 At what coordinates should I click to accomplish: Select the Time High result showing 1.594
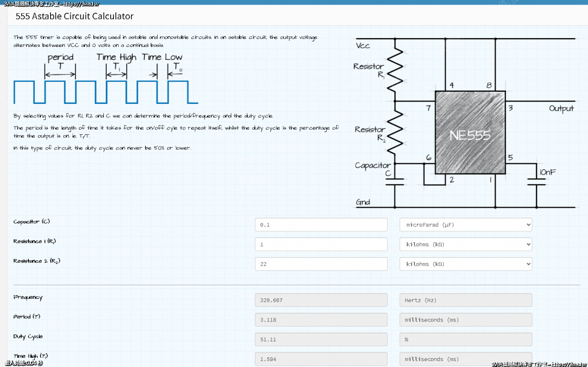[x=321, y=359]
